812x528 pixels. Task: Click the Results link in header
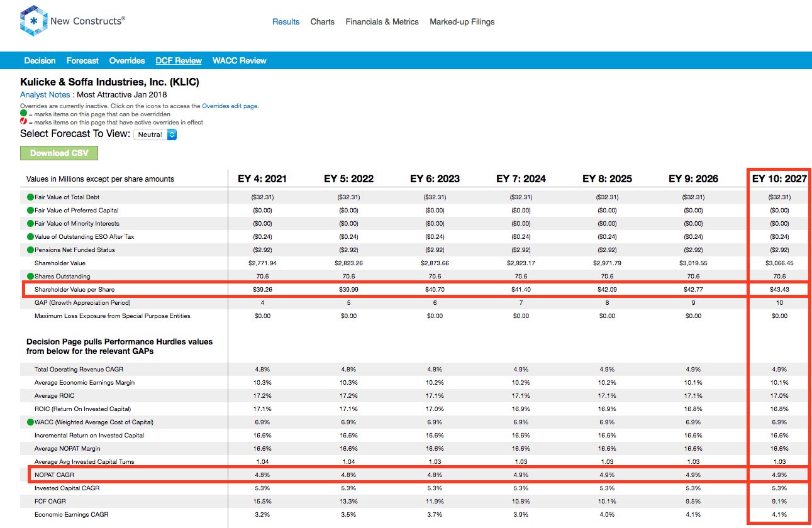pyautogui.click(x=286, y=21)
